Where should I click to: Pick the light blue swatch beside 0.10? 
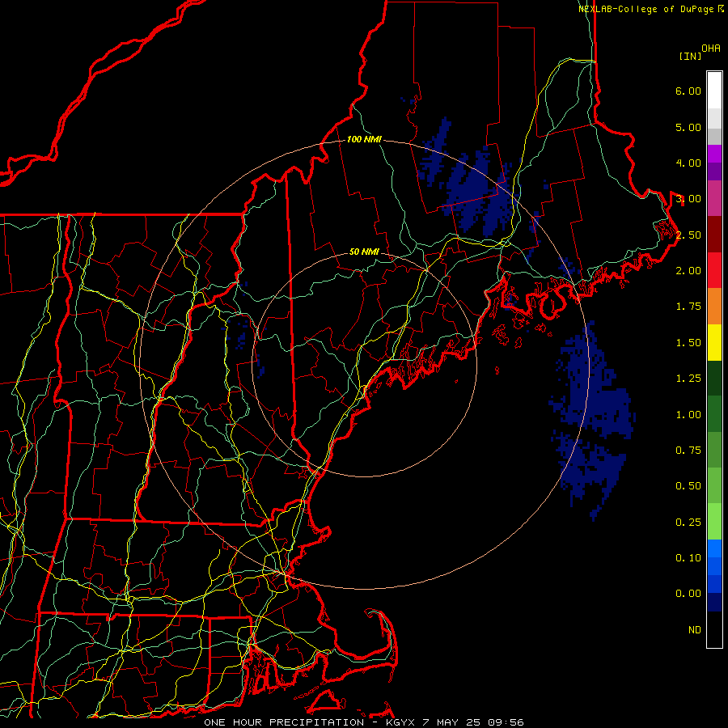click(714, 548)
